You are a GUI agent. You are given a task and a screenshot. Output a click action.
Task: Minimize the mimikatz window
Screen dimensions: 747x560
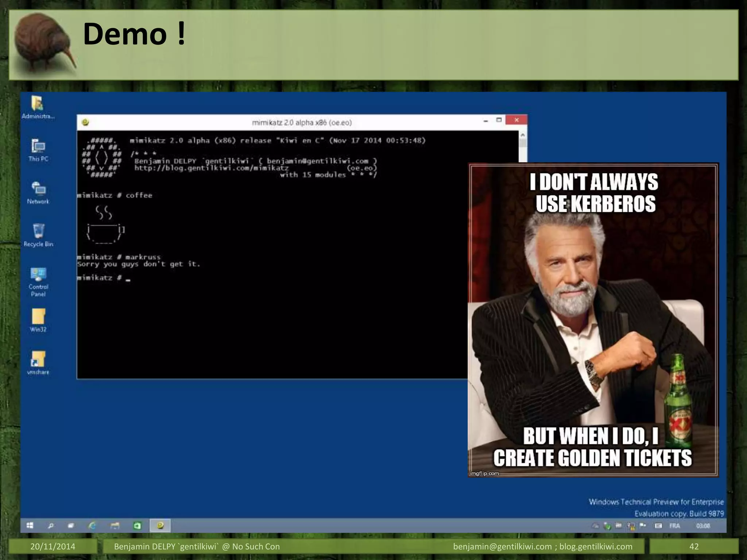pyautogui.click(x=485, y=121)
